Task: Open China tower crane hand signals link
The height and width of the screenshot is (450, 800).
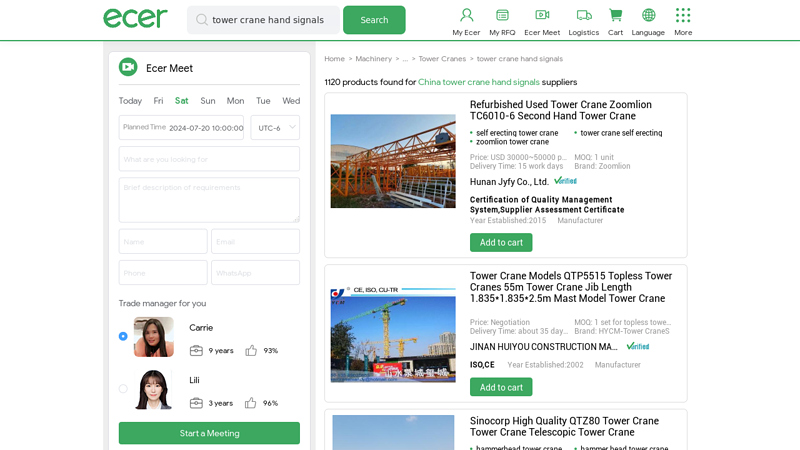Action: pos(479,82)
